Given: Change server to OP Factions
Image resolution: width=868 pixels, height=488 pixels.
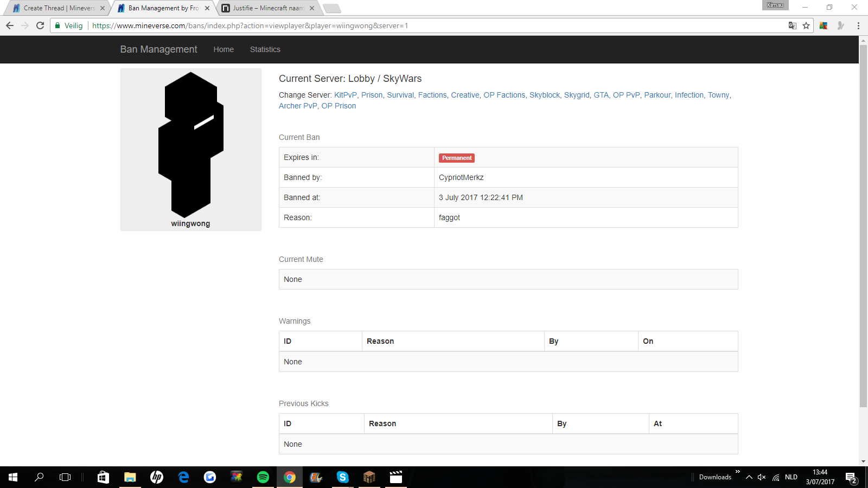Looking at the screenshot, I should click(505, 95).
